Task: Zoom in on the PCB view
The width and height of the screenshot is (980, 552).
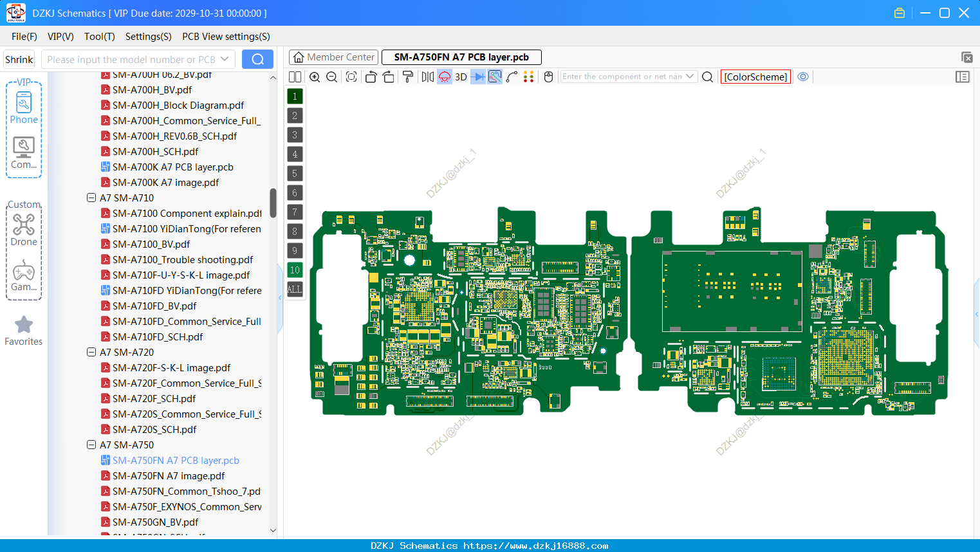Action: pyautogui.click(x=315, y=77)
